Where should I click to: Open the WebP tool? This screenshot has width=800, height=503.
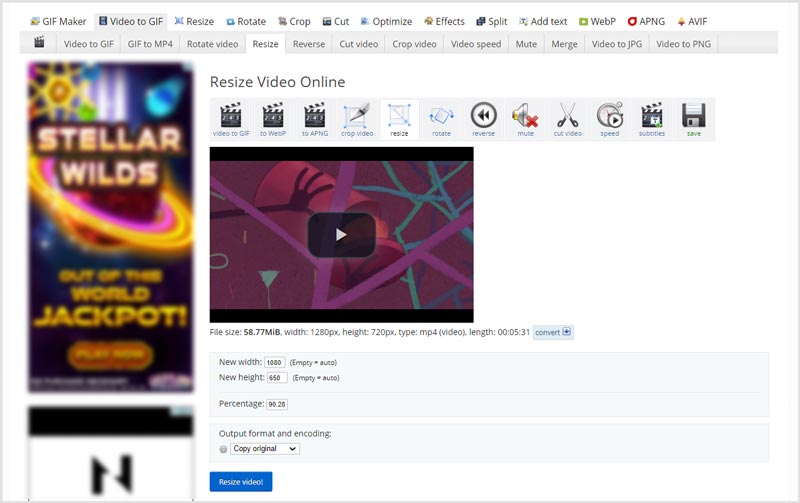click(597, 21)
